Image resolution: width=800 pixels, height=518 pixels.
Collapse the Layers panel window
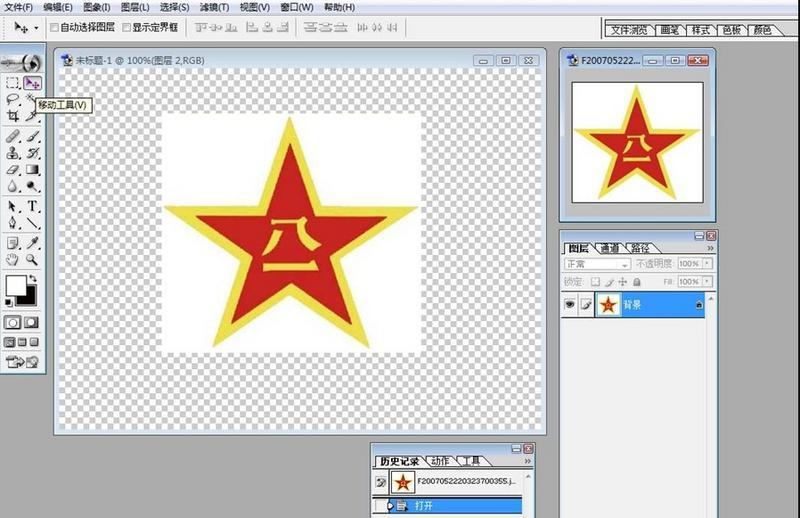point(699,235)
